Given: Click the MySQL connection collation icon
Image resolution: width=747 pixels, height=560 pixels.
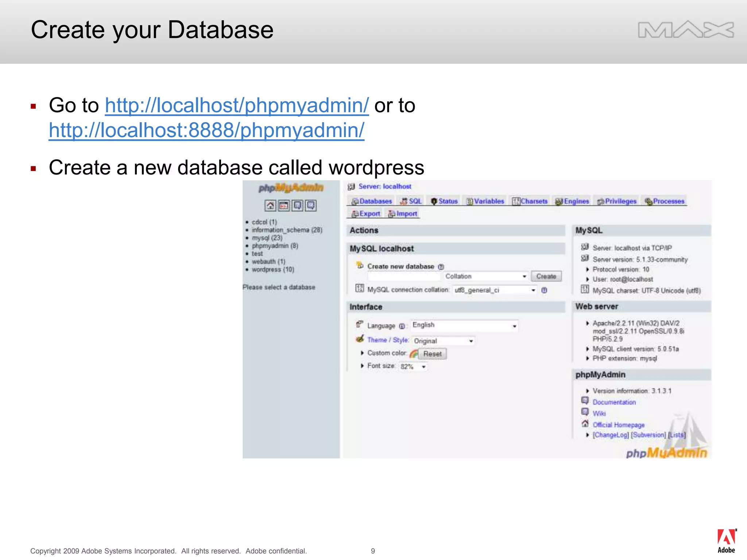Looking at the screenshot, I should tap(360, 288).
